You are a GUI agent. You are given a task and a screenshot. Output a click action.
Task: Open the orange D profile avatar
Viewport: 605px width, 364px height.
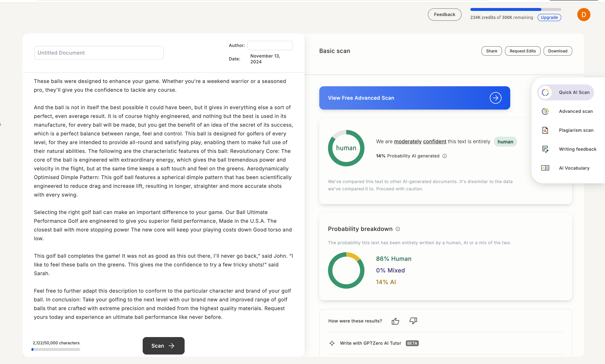(x=584, y=15)
